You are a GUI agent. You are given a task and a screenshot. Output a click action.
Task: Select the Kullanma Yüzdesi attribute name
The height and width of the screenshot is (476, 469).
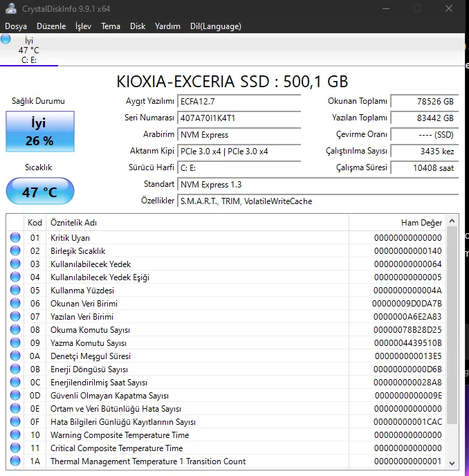tap(82, 290)
